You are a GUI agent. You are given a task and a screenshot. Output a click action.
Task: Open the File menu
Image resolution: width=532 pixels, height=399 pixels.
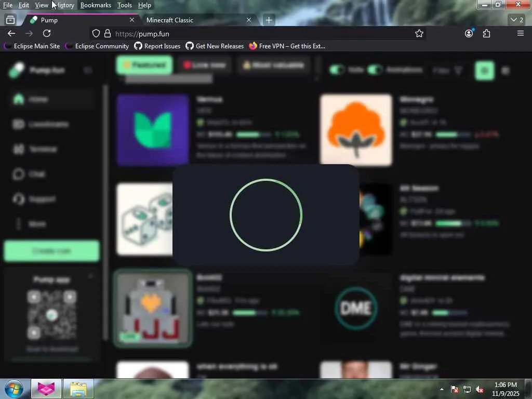8,5
